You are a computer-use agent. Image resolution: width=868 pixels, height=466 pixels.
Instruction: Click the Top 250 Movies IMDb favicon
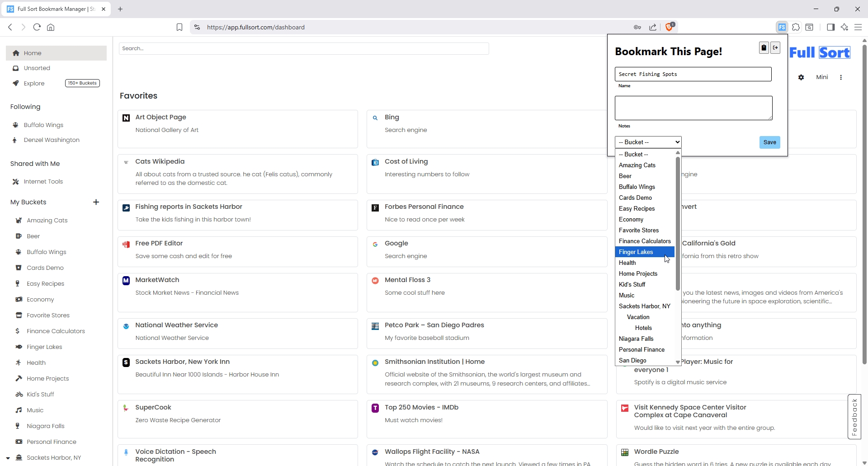(375, 408)
